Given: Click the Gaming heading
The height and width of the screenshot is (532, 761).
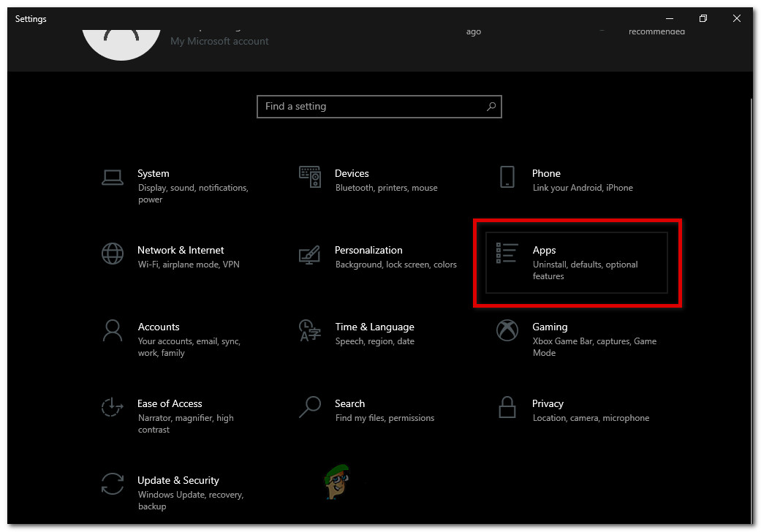Looking at the screenshot, I should coord(550,327).
